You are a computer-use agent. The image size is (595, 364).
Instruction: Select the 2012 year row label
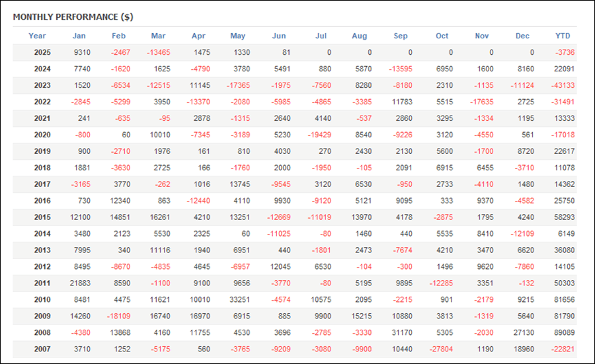tap(42, 266)
